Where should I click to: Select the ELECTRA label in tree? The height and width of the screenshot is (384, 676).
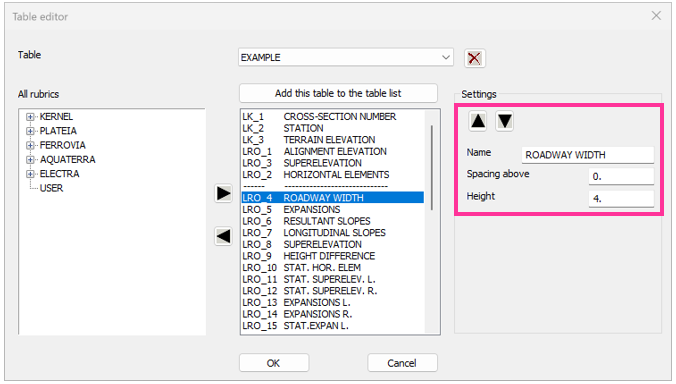(59, 174)
